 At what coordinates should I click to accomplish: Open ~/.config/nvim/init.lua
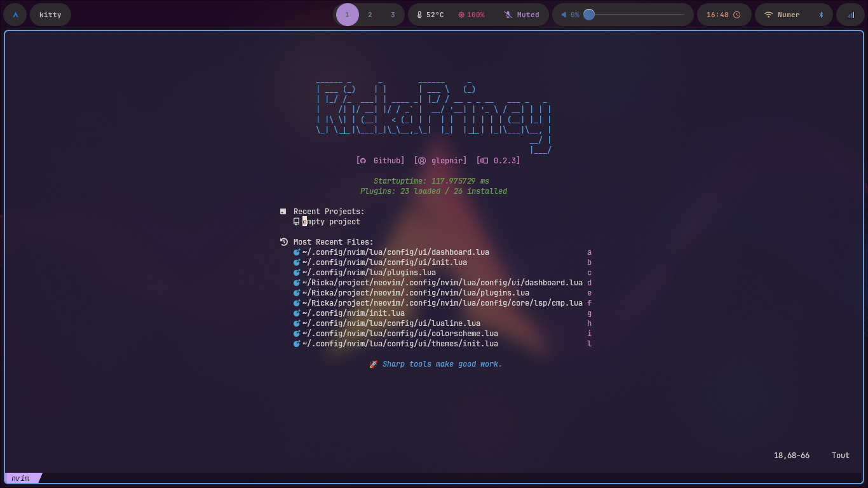point(353,313)
